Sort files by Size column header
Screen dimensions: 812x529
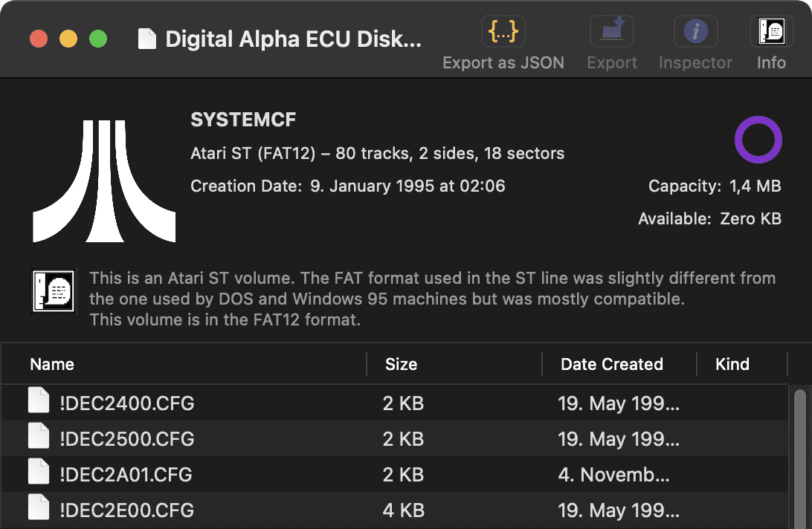401,364
